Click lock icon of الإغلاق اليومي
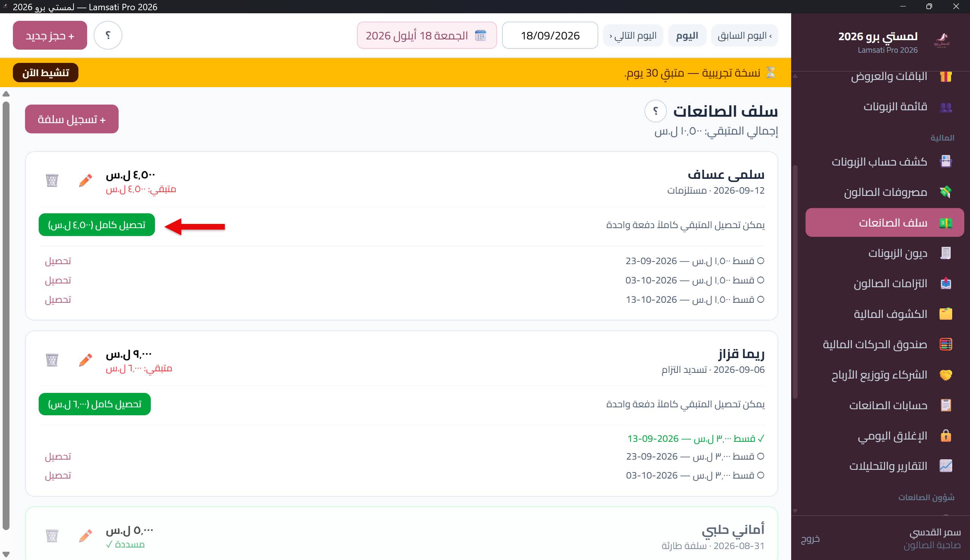Viewport: 970px width, 560px height. coord(945,436)
